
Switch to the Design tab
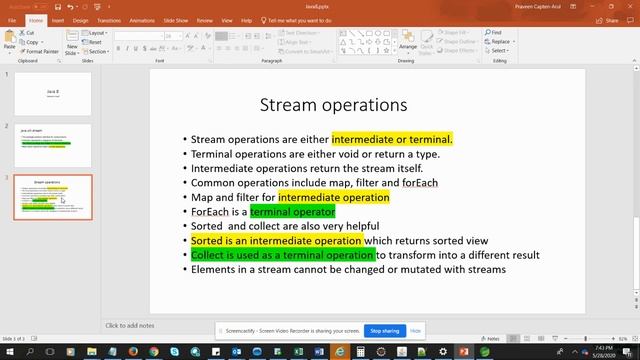(x=80, y=20)
